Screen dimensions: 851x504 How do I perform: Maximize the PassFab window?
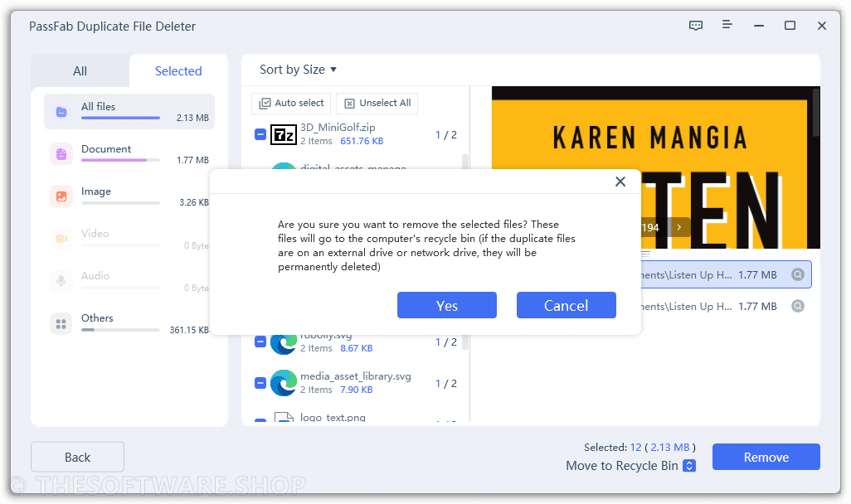[x=790, y=26]
